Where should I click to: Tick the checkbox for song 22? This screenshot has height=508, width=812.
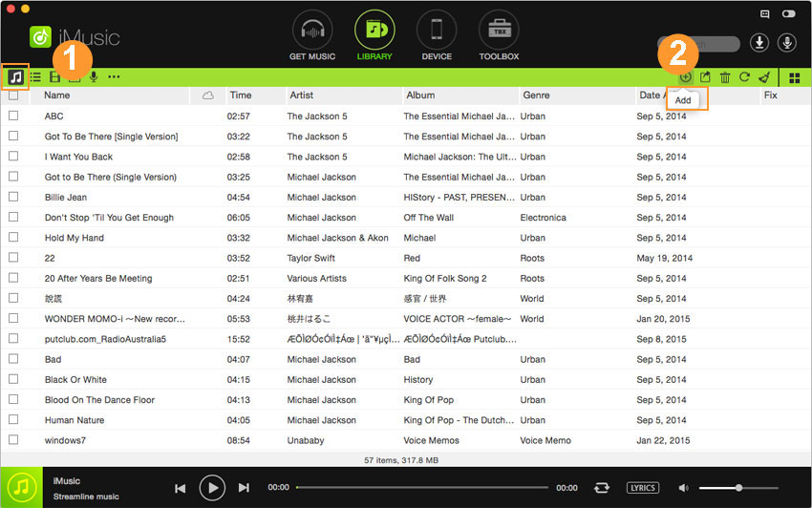13,258
